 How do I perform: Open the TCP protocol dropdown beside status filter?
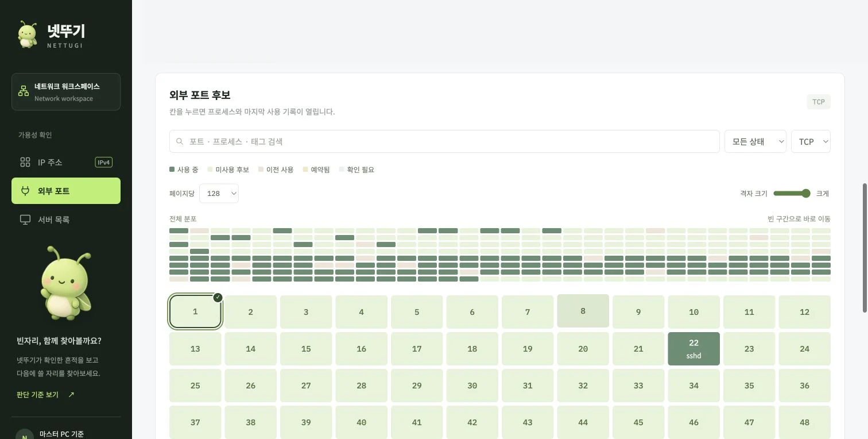click(811, 141)
